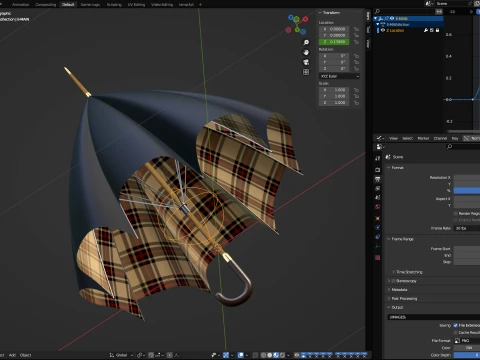Switch perspective/orthographic with the grid icon
The image size is (480, 360).
306,72
